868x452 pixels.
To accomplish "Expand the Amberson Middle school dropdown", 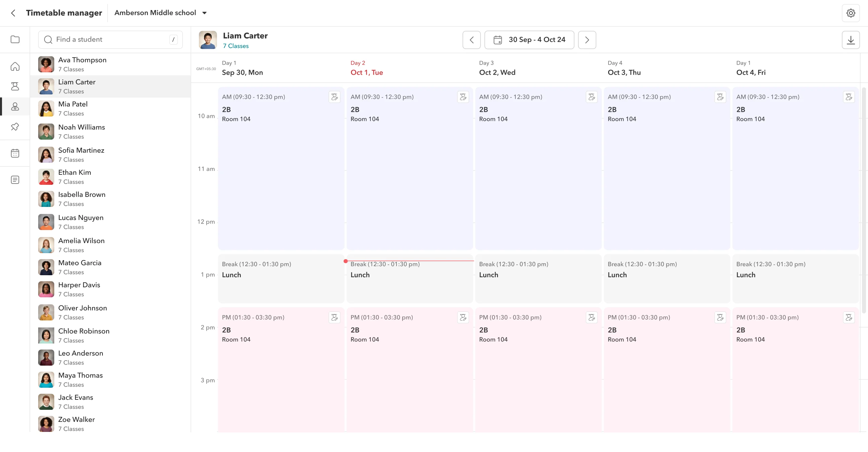I will 161,13.
